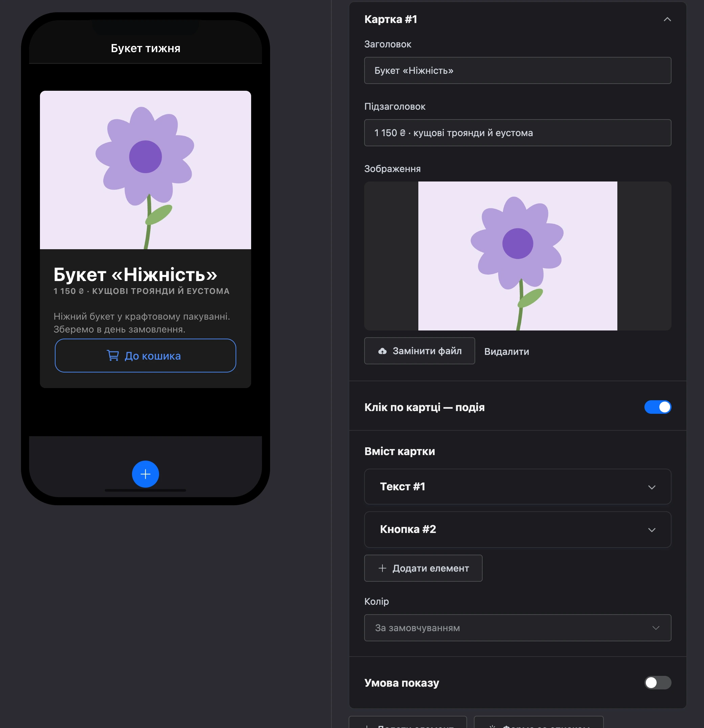
Task: Focus the Заголовок input with Букет «Ніжність»
Action: [518, 70]
